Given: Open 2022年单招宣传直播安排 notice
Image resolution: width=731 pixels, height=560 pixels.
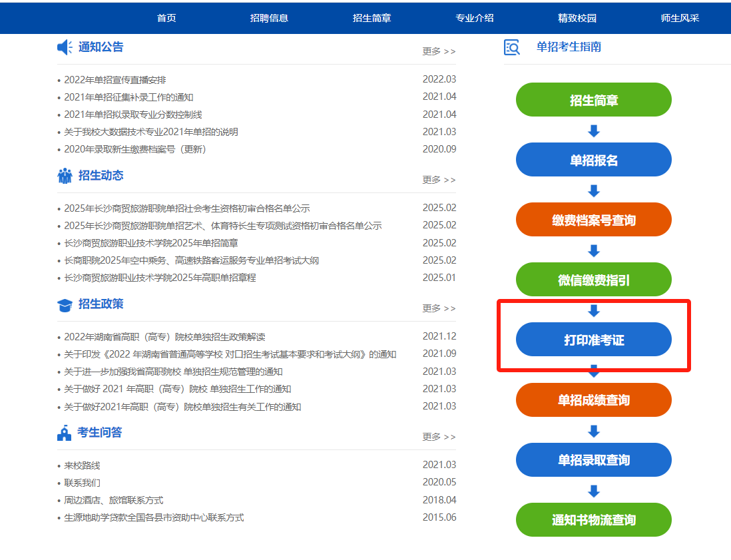Looking at the screenshot, I should [115, 80].
